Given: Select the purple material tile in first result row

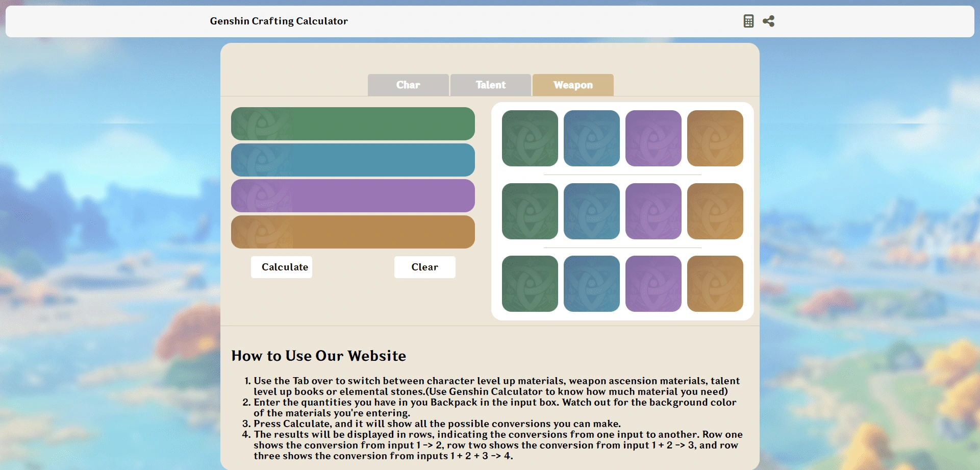Looking at the screenshot, I should (x=654, y=138).
